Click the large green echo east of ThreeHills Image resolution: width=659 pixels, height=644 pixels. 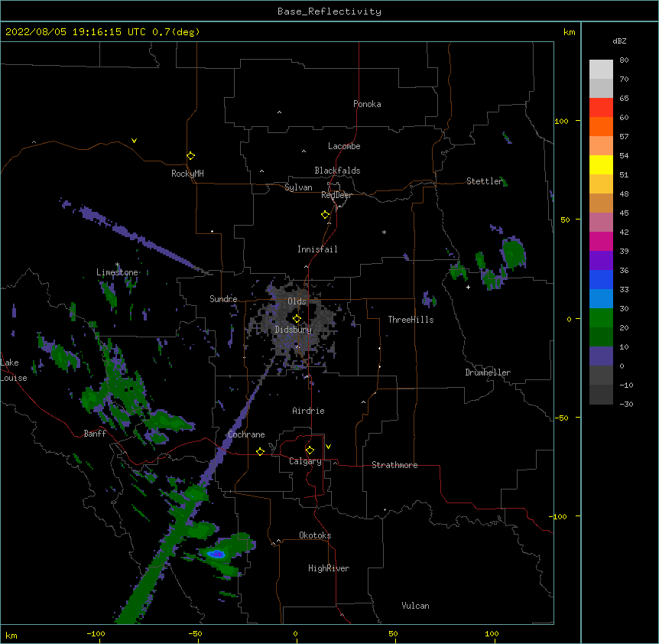(x=514, y=253)
